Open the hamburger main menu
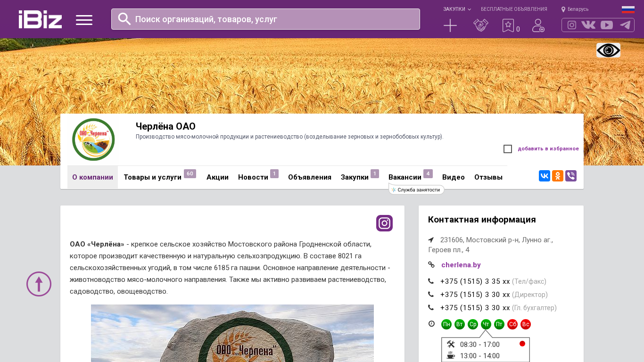 84,20
